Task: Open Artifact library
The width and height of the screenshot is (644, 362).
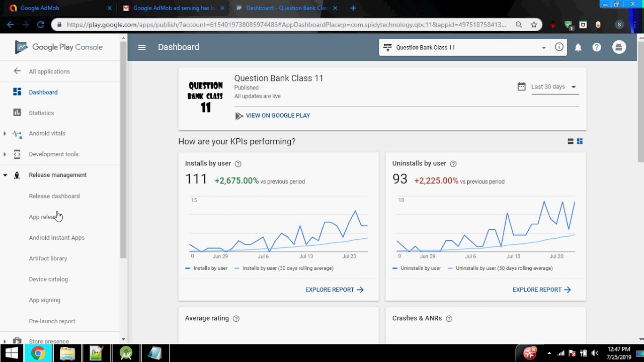Action: (x=48, y=258)
